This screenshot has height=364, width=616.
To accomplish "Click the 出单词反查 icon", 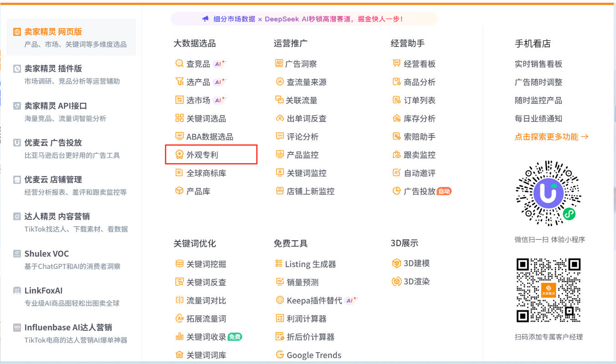I will click(280, 118).
